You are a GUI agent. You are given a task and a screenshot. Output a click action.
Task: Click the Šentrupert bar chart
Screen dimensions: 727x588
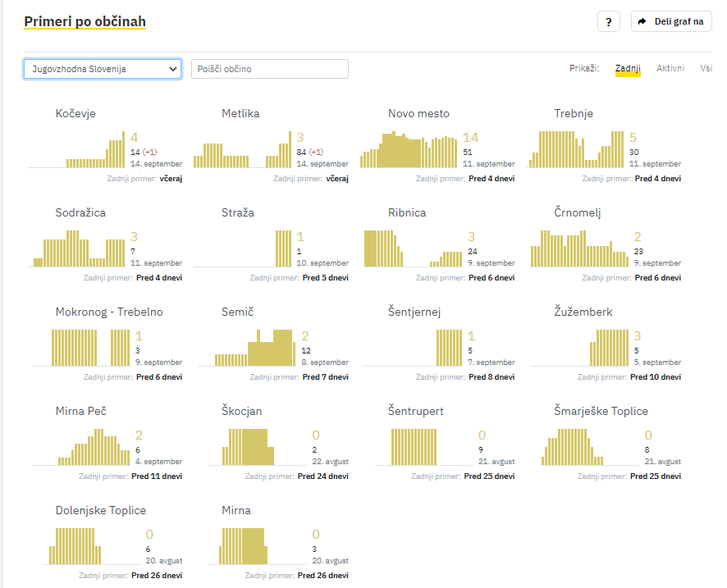[424, 447]
